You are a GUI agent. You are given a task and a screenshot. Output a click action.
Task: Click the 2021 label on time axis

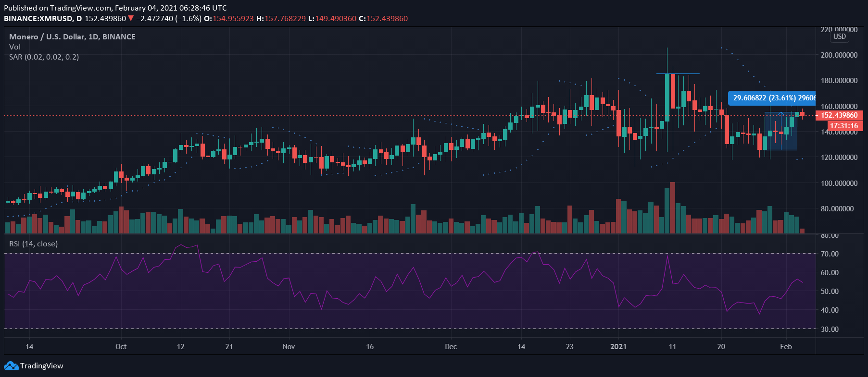(x=618, y=346)
